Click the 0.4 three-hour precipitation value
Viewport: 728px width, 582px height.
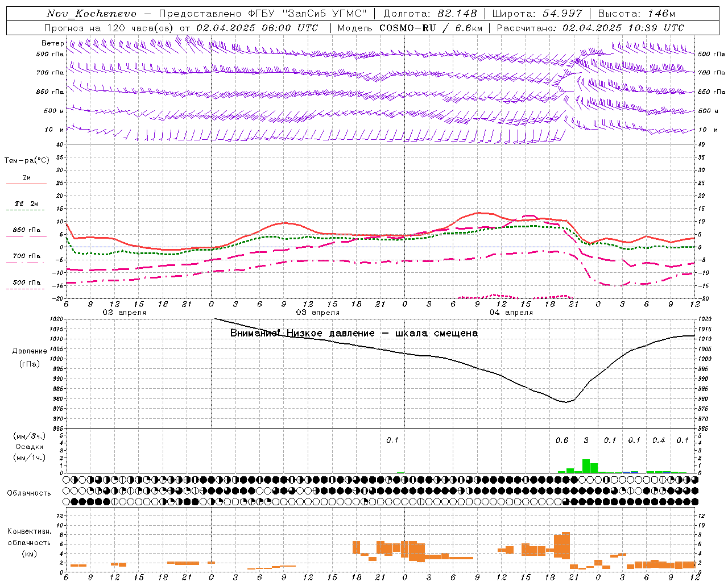[x=659, y=440]
